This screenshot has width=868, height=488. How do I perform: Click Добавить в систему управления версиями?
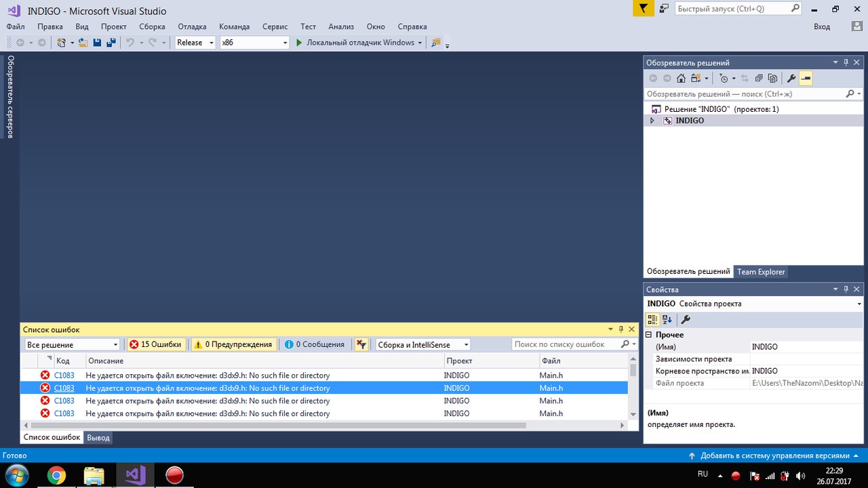coord(774,455)
